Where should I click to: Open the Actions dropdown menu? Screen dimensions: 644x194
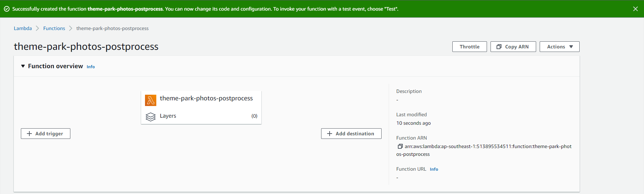tap(559, 47)
